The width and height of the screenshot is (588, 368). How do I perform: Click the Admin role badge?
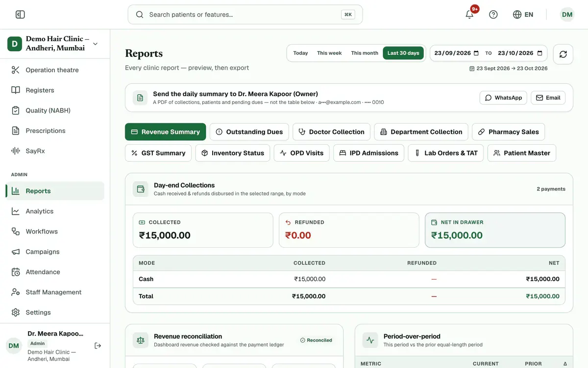click(37, 343)
